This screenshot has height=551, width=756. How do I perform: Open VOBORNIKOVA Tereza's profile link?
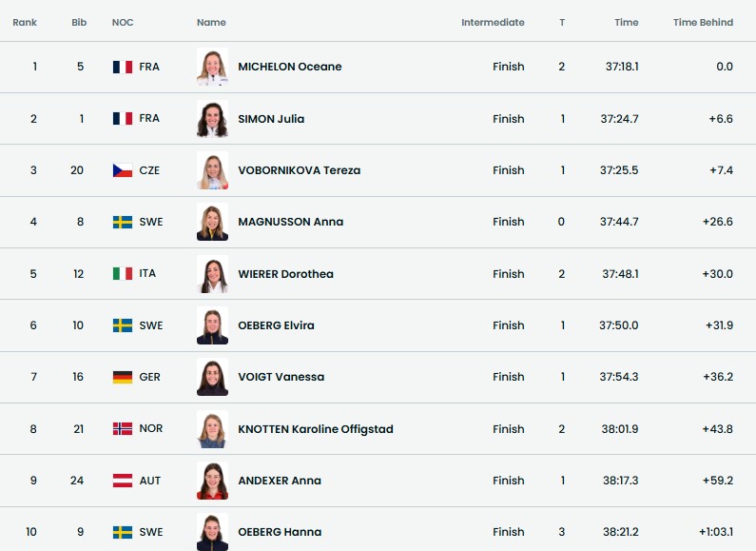point(299,170)
